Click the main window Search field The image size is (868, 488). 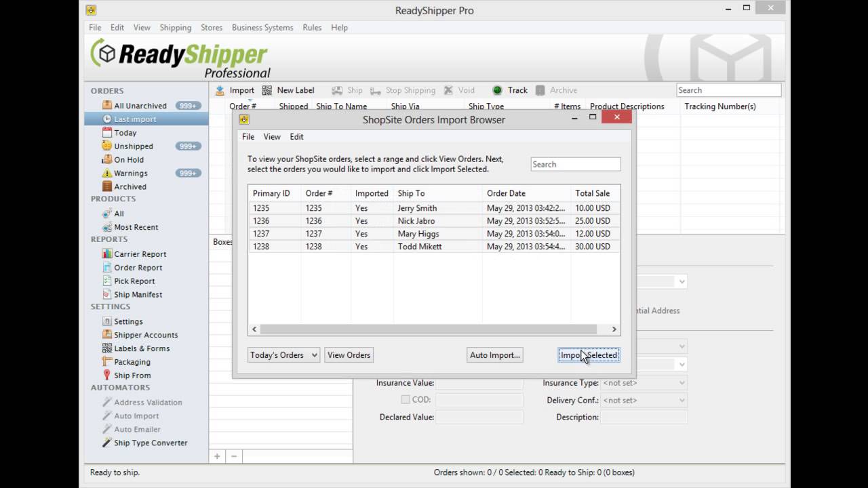729,90
